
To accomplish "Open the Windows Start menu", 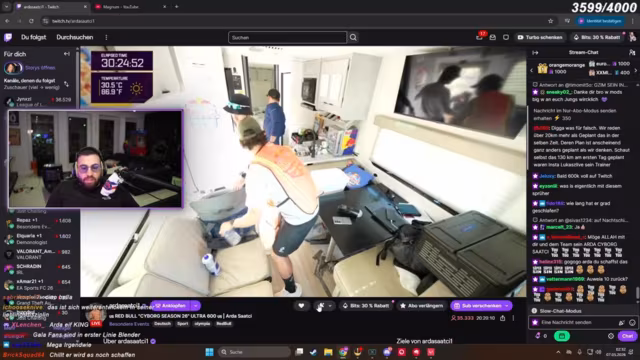I will (x=209, y=352).
